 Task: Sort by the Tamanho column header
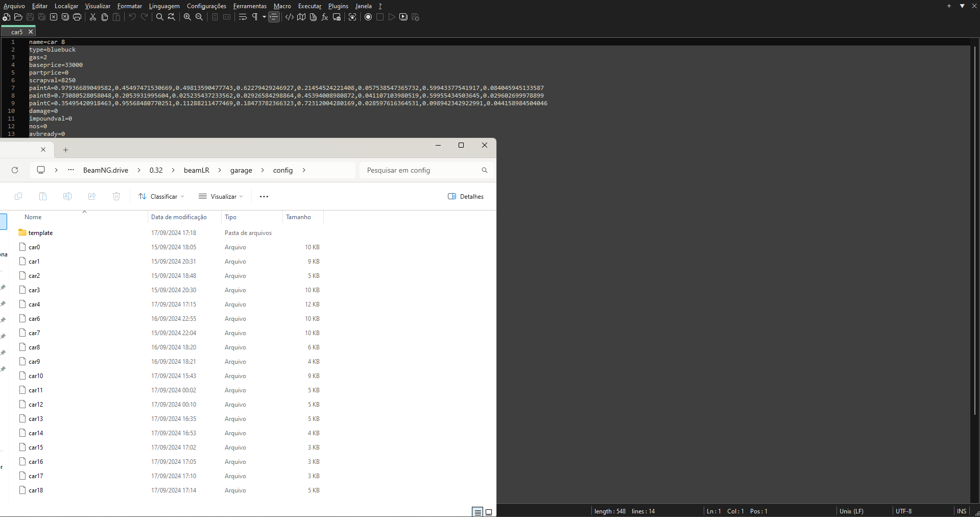[x=298, y=217]
